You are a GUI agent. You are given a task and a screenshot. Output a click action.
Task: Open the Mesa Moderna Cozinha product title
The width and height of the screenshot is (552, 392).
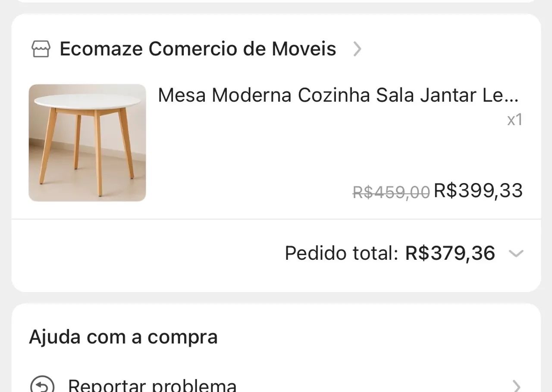[338, 95]
